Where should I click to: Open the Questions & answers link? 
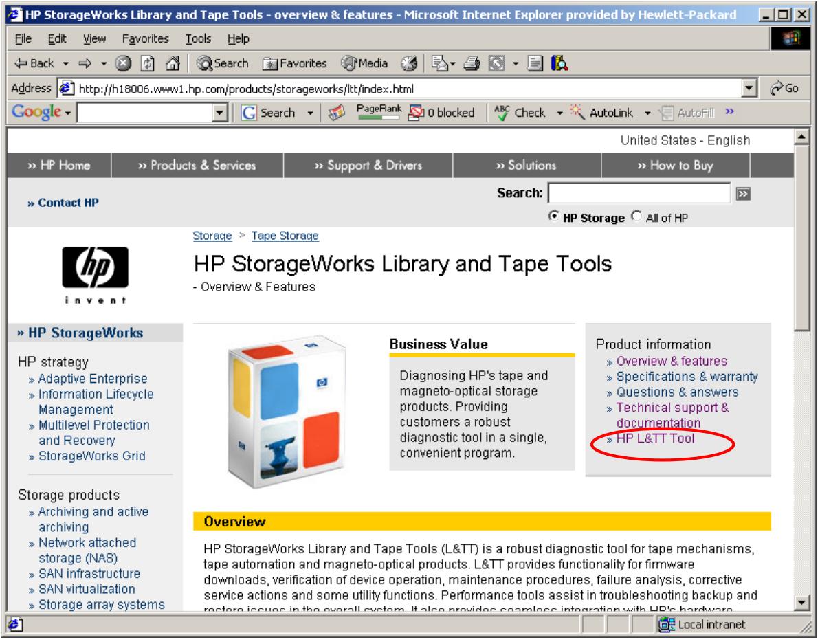tap(677, 392)
